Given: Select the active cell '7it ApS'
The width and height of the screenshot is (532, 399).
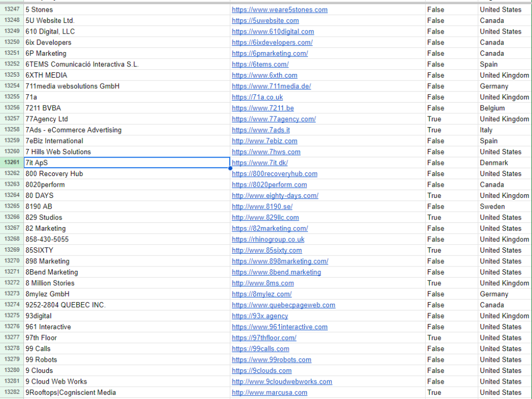Looking at the screenshot, I should [x=127, y=163].
